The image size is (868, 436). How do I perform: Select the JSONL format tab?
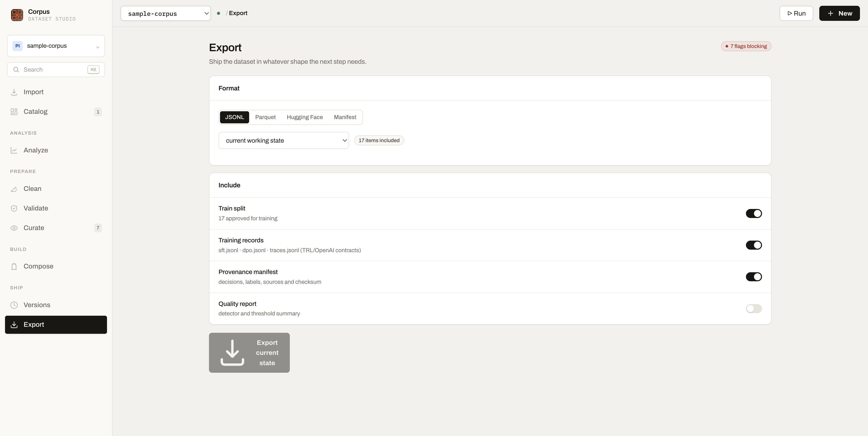pos(235,117)
